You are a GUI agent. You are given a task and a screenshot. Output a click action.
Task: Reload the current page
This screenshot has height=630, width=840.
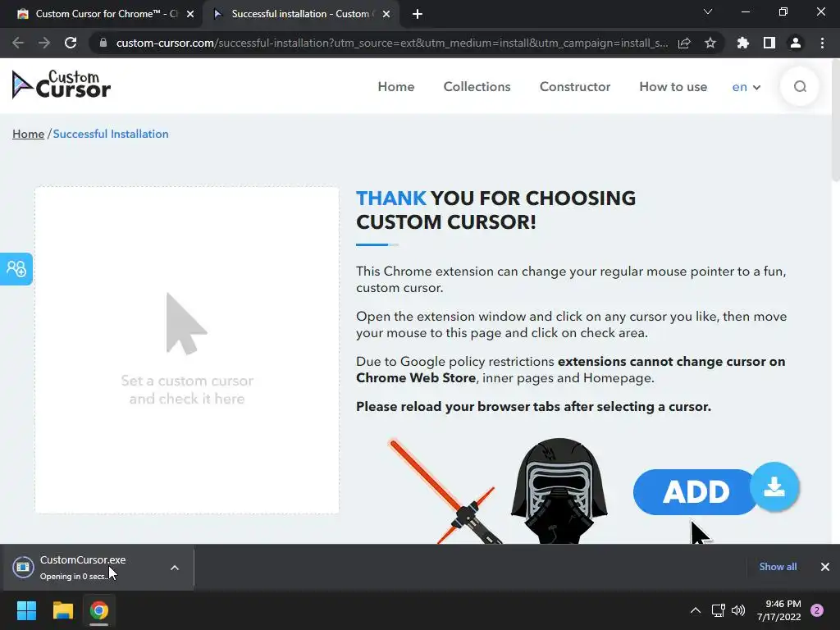(71, 43)
